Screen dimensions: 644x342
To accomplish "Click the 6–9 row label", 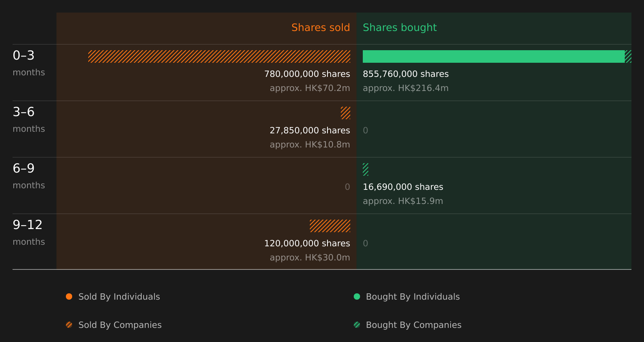I will click(x=24, y=168).
